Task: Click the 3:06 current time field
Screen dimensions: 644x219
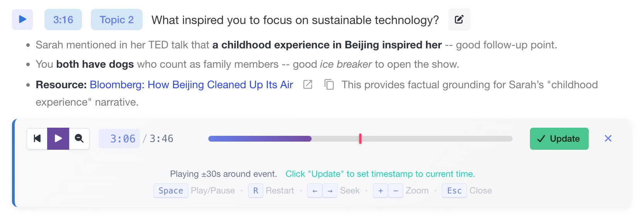Action: (x=119, y=139)
